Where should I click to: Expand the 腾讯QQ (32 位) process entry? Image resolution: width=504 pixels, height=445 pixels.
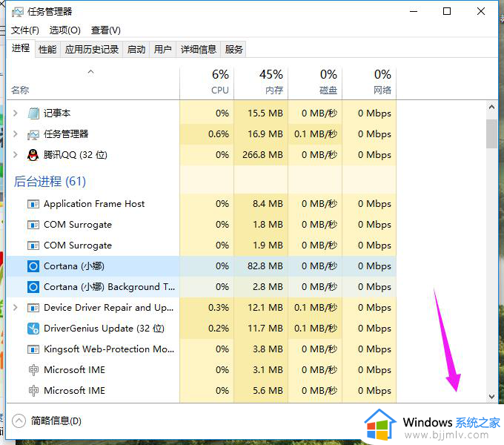[x=15, y=155]
